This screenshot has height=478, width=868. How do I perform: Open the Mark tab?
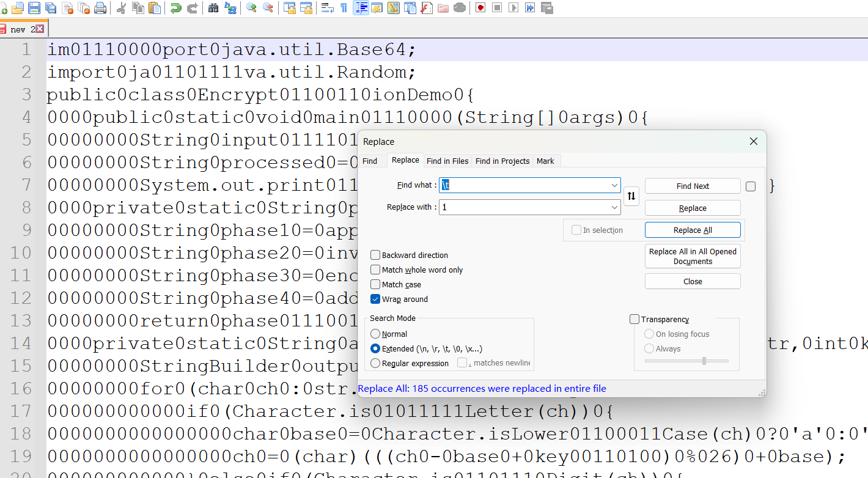coord(545,161)
